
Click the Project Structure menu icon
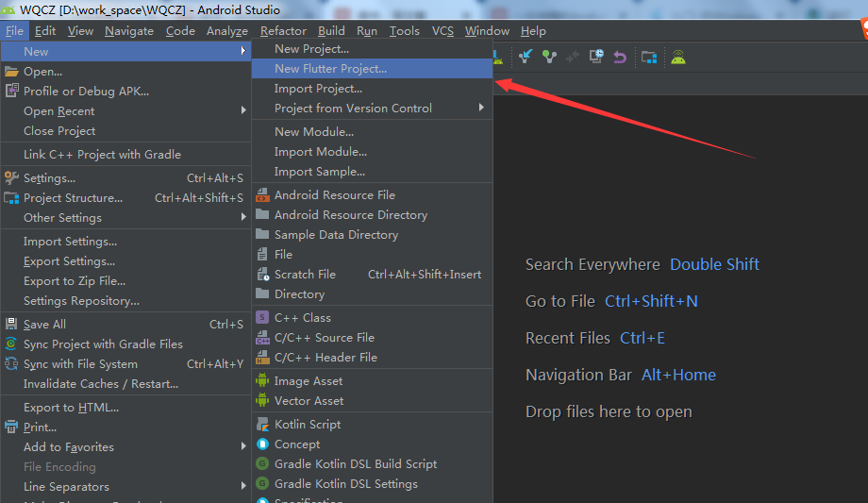coord(11,198)
